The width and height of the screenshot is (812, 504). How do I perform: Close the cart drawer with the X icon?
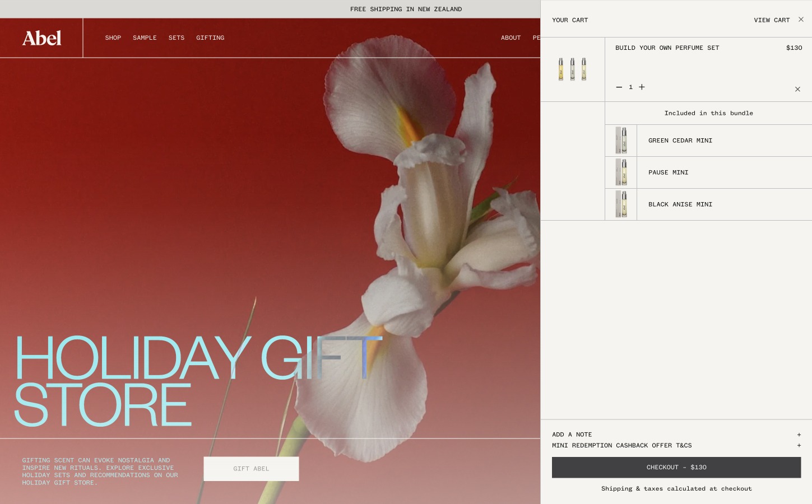coord(801,20)
